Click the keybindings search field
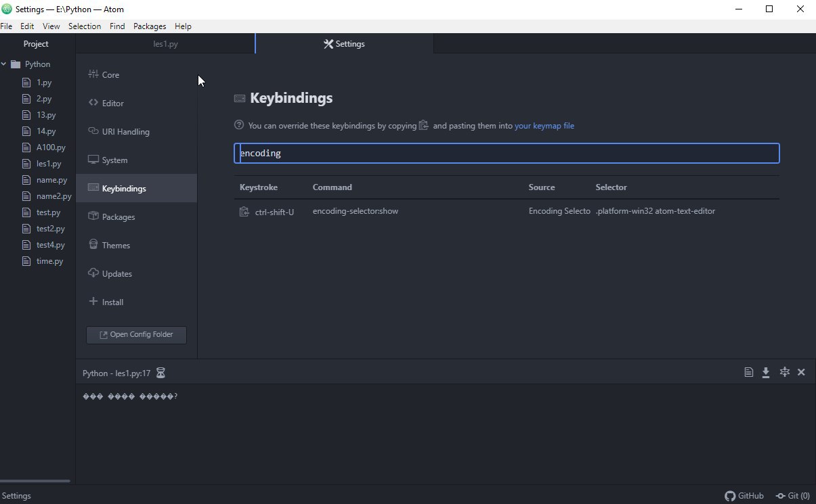Screen dimensions: 816x504 [507, 154]
